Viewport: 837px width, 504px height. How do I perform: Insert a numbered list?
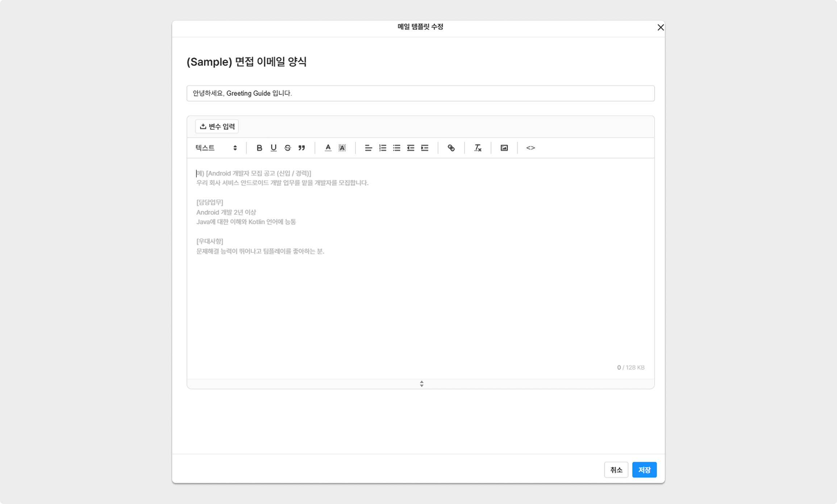383,148
